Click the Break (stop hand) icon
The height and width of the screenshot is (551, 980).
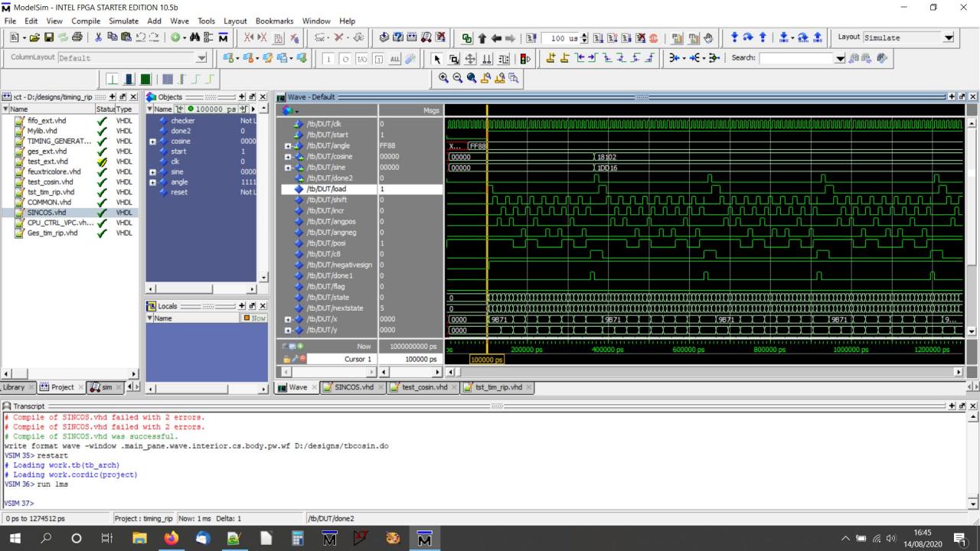pyautogui.click(x=707, y=37)
